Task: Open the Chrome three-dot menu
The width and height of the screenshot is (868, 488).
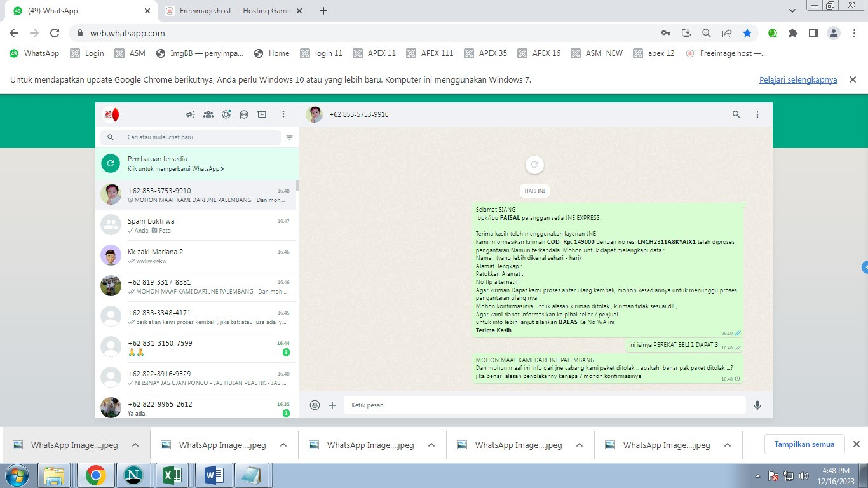Action: [x=853, y=33]
